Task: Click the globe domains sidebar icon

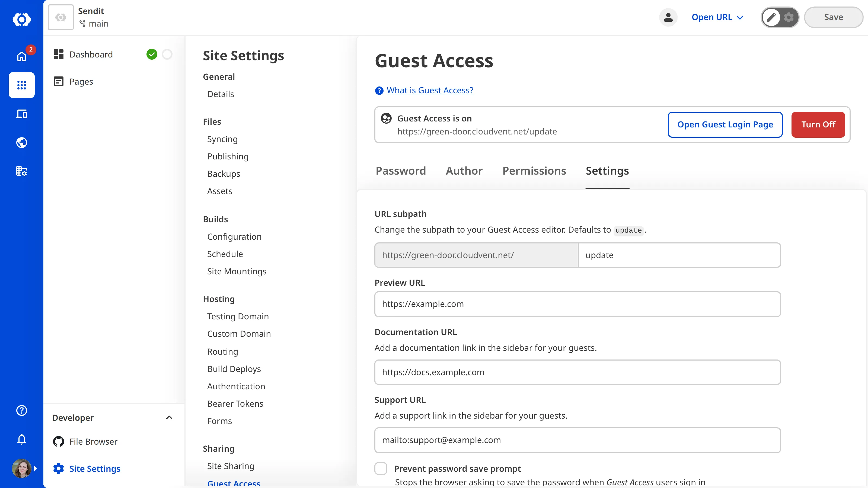Action: tap(22, 142)
